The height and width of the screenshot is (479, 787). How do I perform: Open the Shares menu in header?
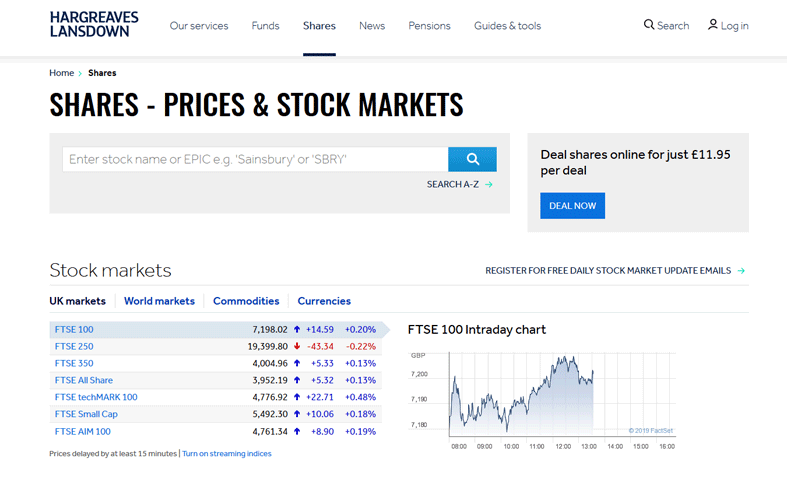coord(319,26)
